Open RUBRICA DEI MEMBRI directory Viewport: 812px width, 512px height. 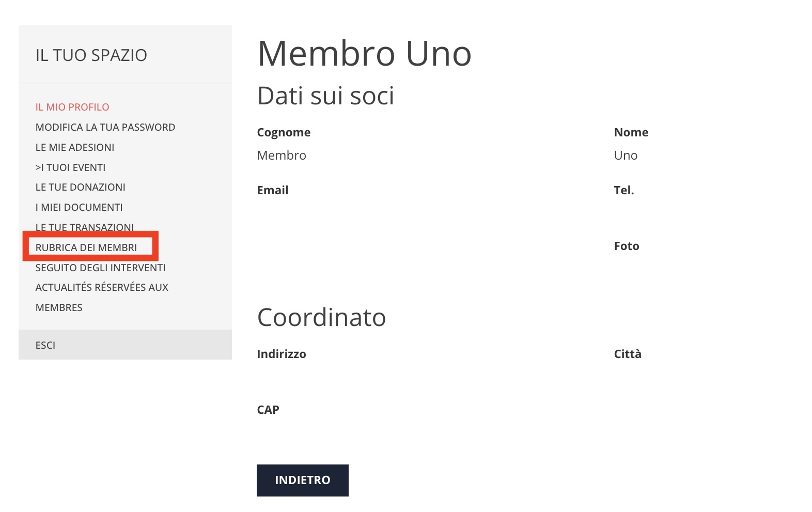86,247
